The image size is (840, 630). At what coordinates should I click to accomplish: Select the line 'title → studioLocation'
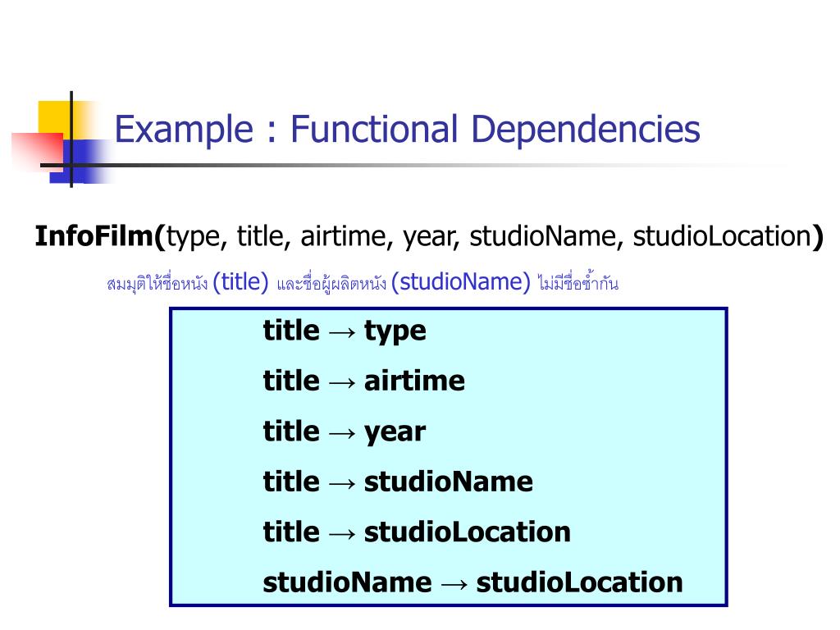(x=417, y=532)
